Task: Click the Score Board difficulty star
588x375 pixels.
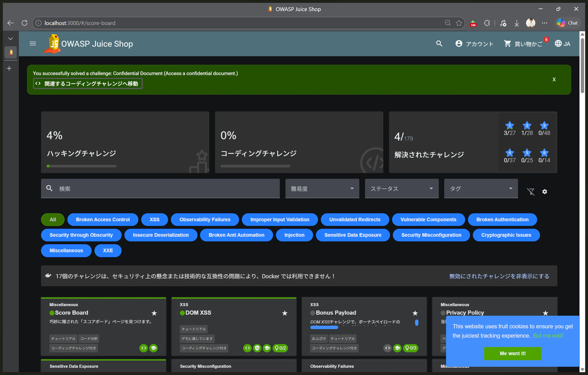Action: tap(154, 313)
